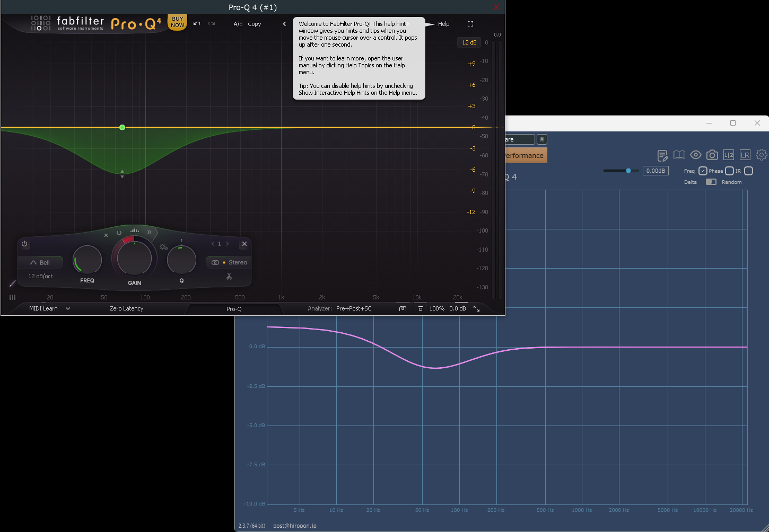Screen dimensions: 769x532
Task: Toggle the Delta/Random switch
Action: click(x=711, y=182)
